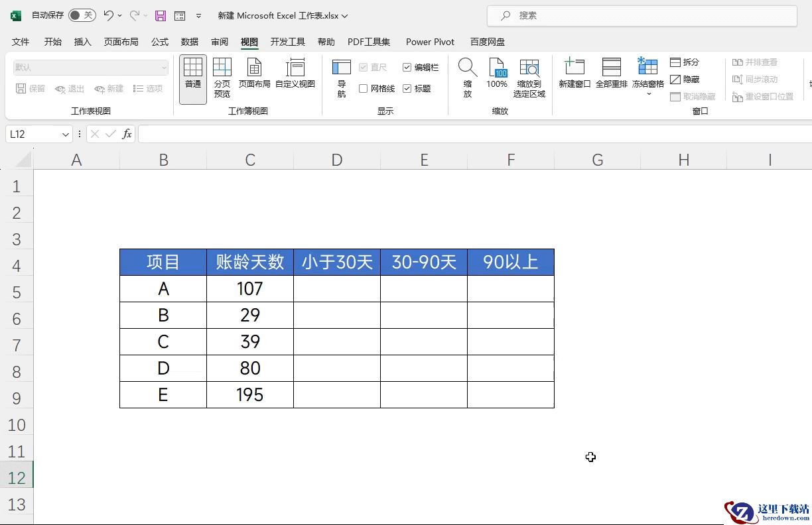812x525 pixels.
Task: Click header cell 90以上
Action: (511, 262)
